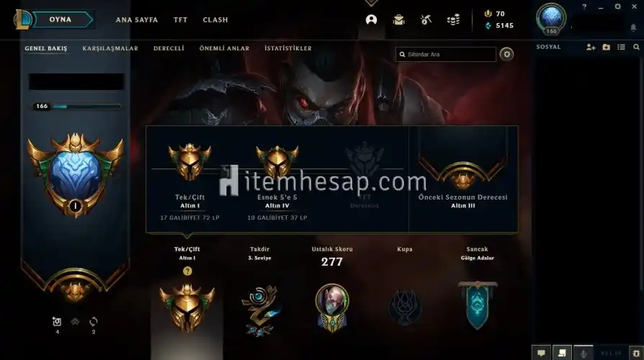The image size is (644, 360).
Task: Expand the top center dropdown chevron
Action: pos(371,3)
